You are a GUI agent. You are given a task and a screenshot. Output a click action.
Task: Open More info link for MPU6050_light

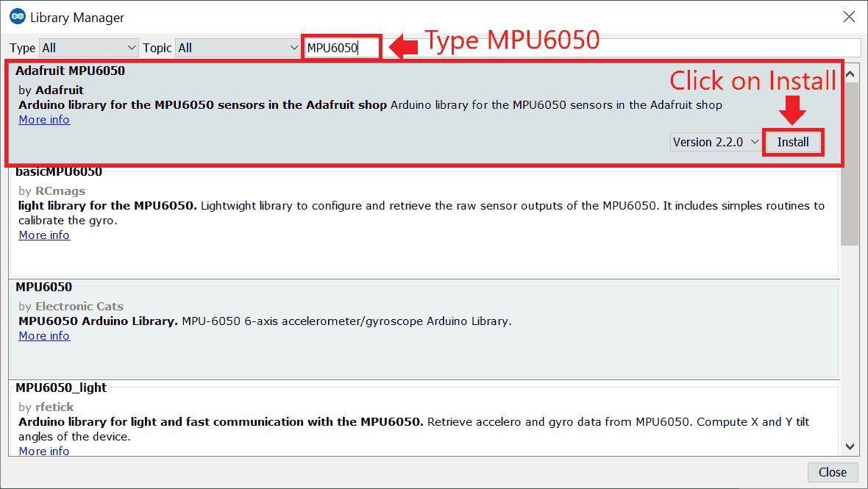click(44, 451)
